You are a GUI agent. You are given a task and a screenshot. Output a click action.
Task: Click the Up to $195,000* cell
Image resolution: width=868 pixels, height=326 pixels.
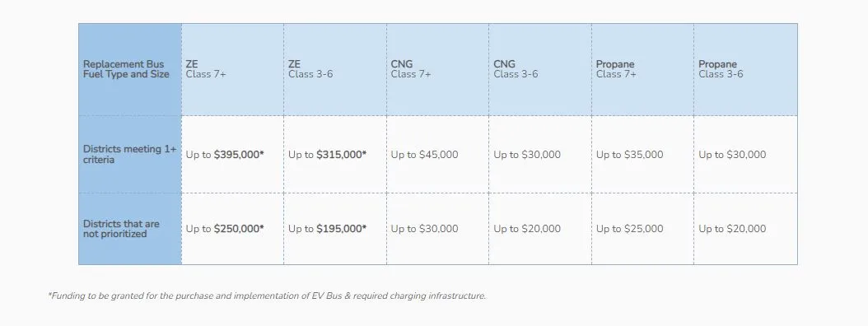[x=335, y=229]
